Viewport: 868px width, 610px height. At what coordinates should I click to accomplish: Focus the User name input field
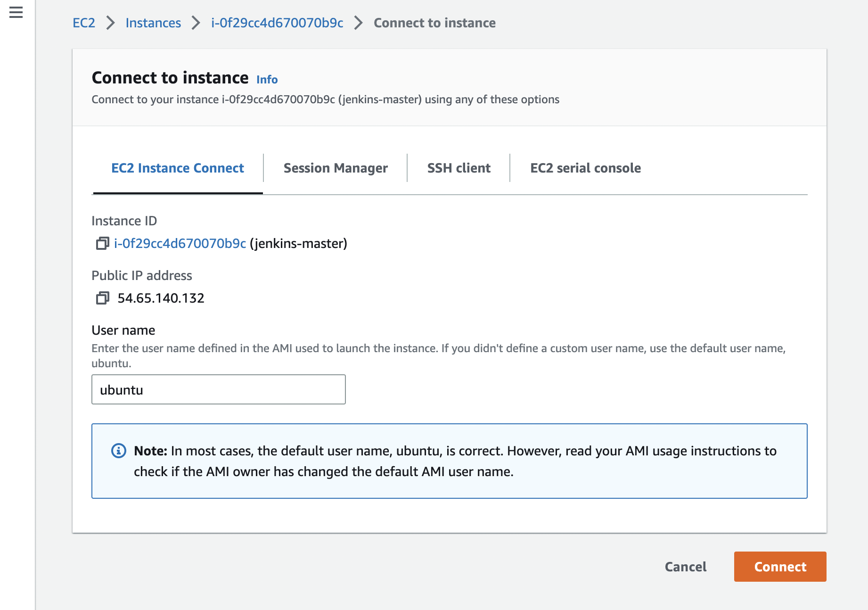click(x=219, y=389)
